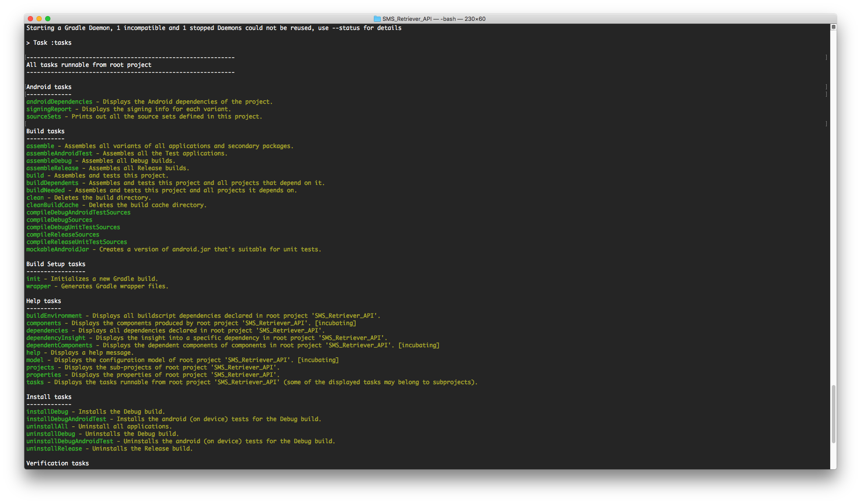Click the 'dependentComponents' task name
The image size is (861, 504).
pyautogui.click(x=59, y=345)
